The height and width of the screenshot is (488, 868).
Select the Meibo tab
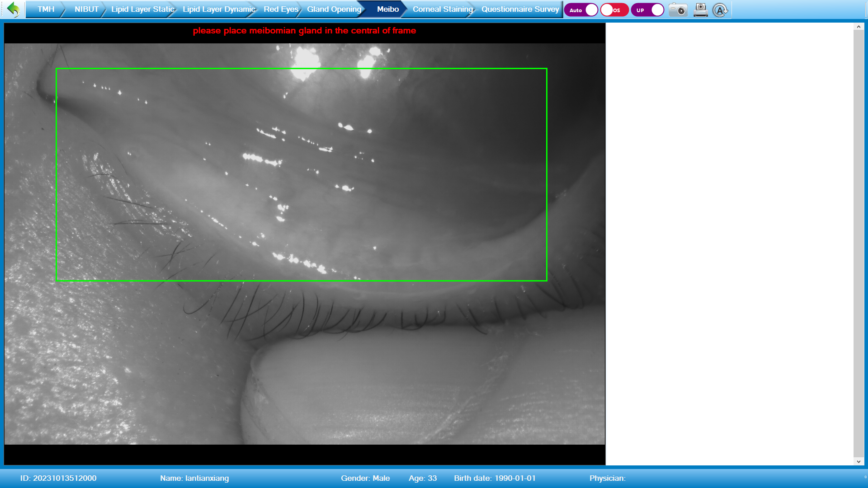click(387, 9)
